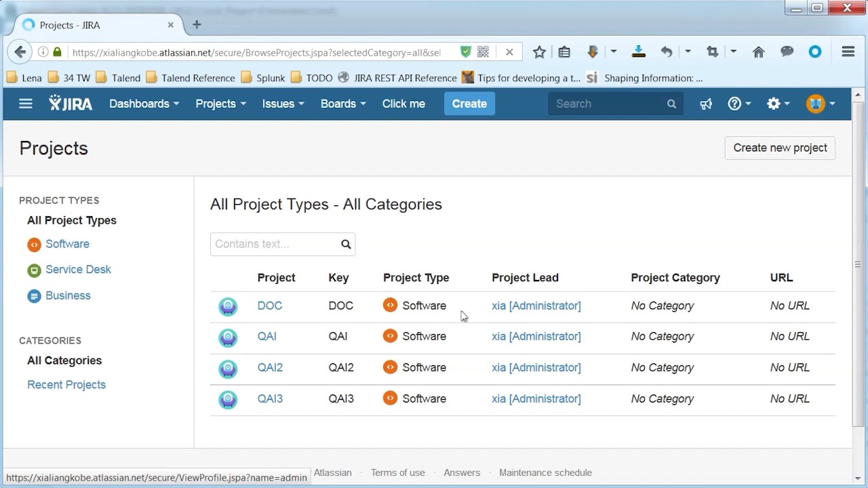Click the chat speech bubble toolbar icon
Viewport: 868px width, 488px height.
[787, 52]
